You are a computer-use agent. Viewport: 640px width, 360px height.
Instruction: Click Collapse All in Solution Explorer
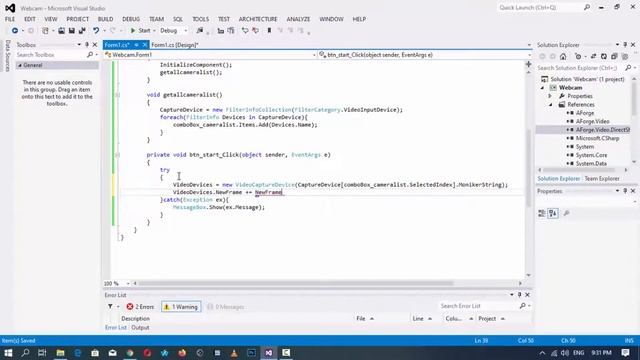coord(614,56)
